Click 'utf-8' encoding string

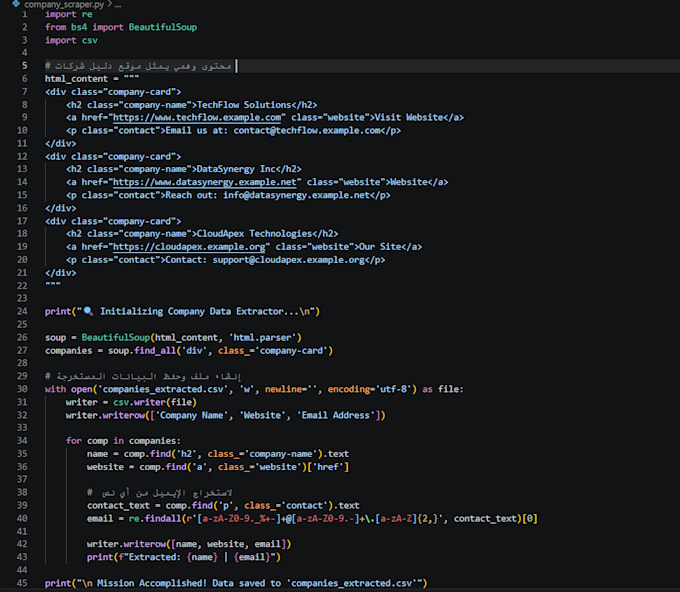(391, 389)
